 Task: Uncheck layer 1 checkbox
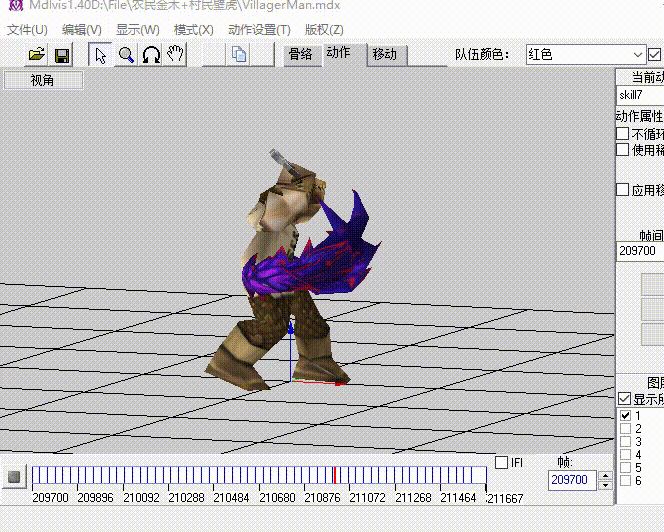coord(625,416)
